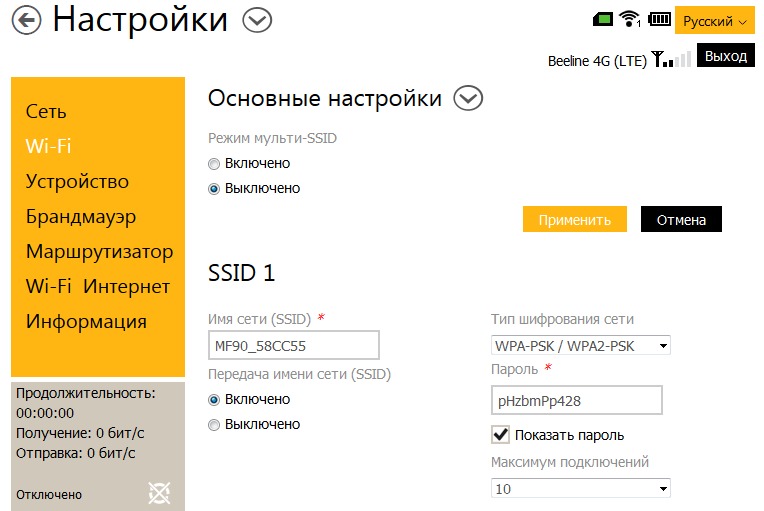
Task: Click the battery level icon
Action: [659, 19]
